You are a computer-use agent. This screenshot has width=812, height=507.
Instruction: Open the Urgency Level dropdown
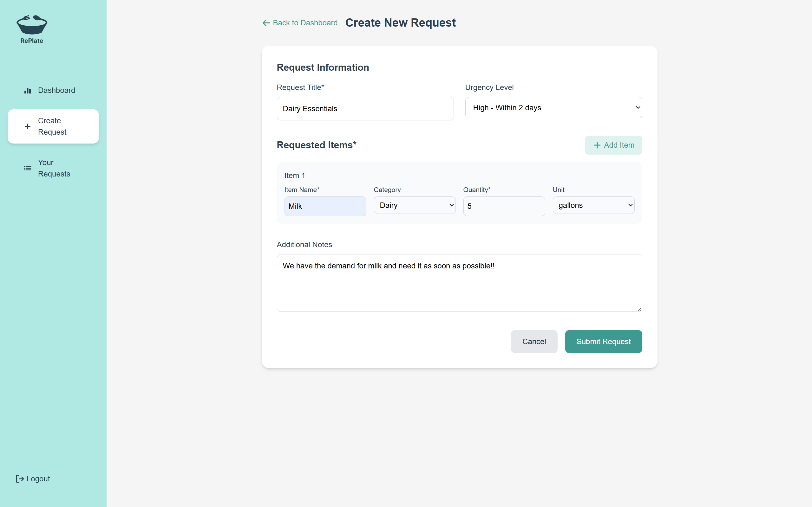click(x=553, y=108)
